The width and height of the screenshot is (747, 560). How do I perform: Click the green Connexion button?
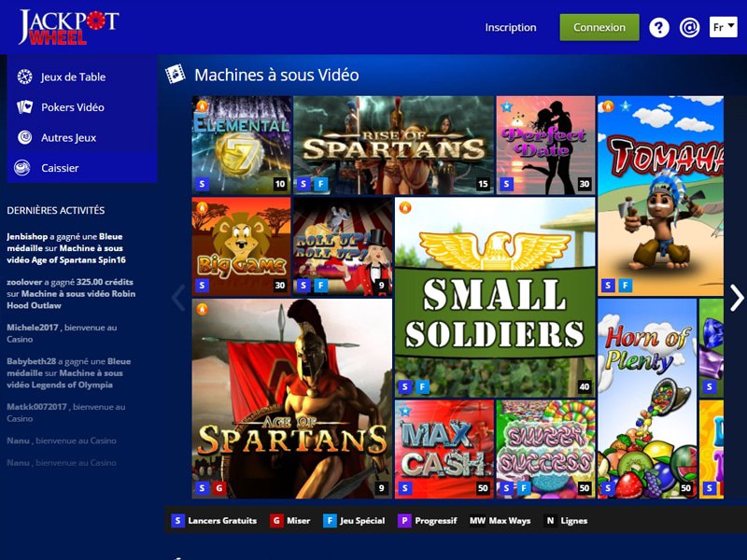click(599, 27)
